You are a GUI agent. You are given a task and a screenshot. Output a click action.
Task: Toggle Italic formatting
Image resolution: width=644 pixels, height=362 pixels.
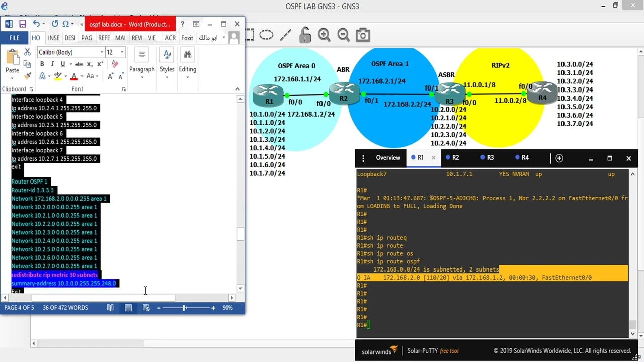pyautogui.click(x=52, y=64)
